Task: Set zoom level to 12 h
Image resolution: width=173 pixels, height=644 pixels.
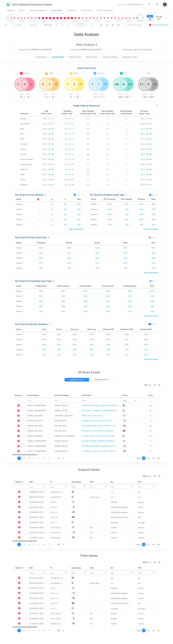Action: 80,25
